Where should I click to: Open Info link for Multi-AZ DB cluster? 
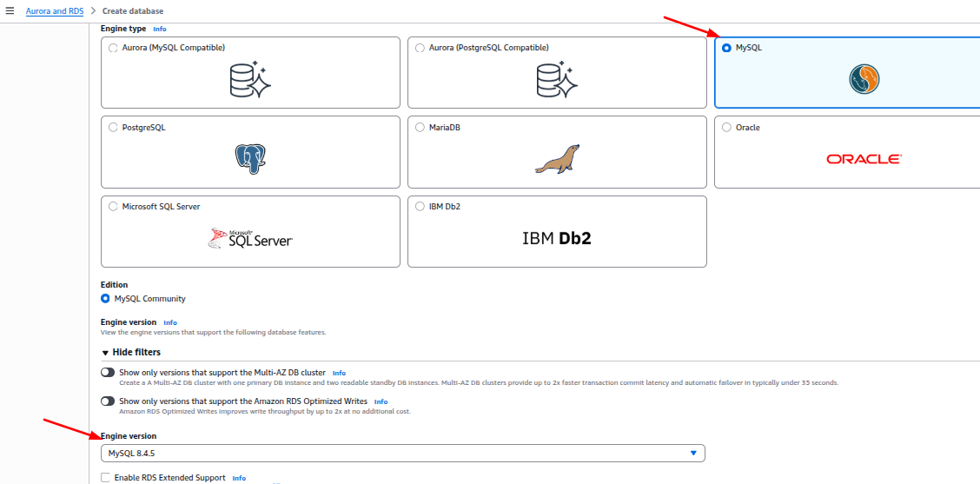tap(340, 373)
